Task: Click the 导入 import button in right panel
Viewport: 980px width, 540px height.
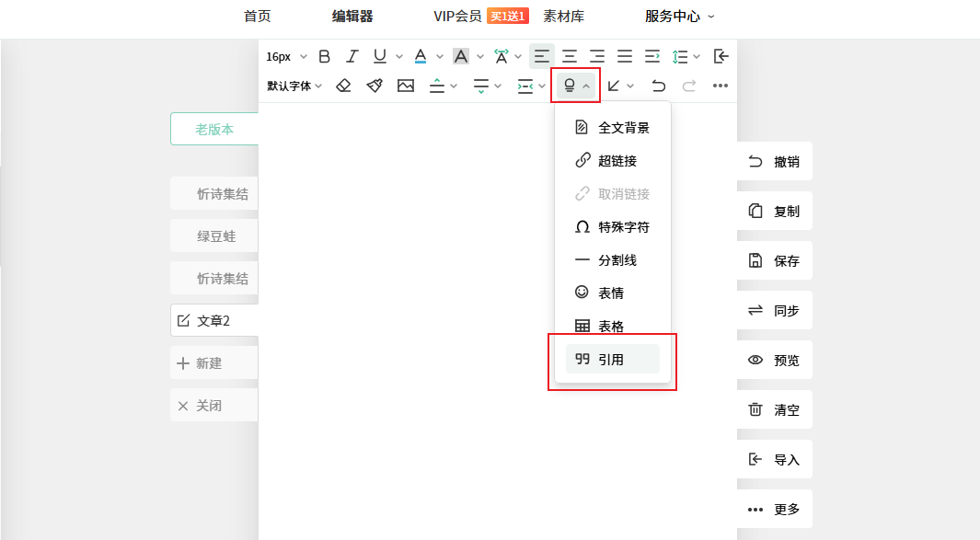Action: [x=775, y=459]
